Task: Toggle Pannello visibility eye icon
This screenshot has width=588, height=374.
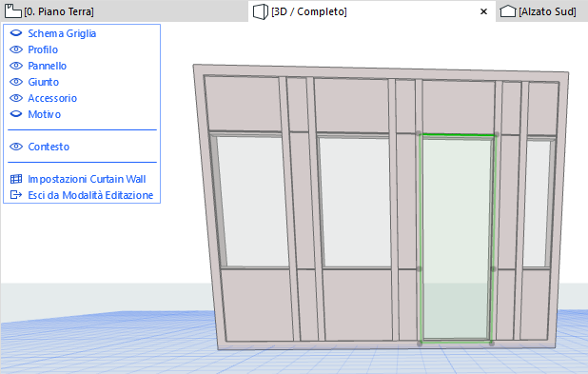Action: click(16, 66)
